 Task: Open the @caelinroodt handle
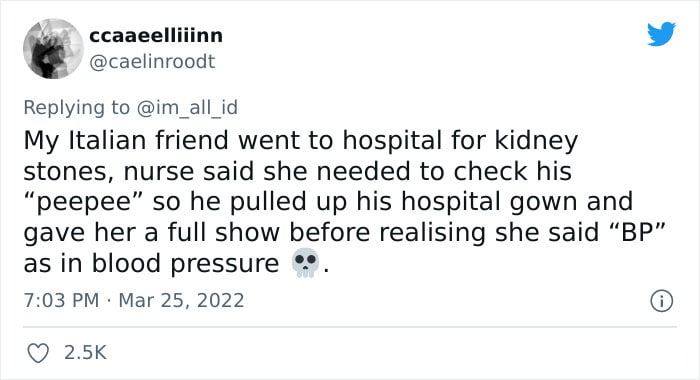coord(152,62)
